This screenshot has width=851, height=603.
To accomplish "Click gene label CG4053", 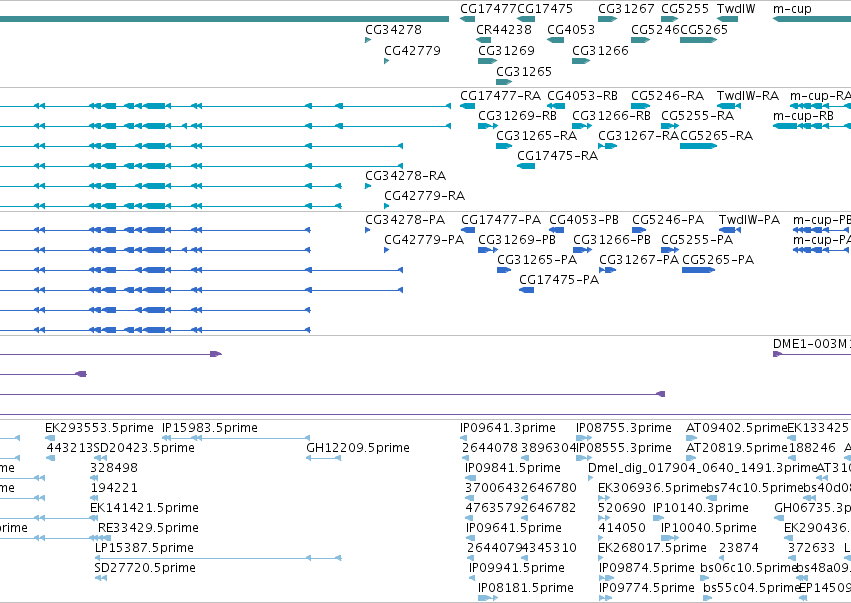I will click(x=571, y=30).
